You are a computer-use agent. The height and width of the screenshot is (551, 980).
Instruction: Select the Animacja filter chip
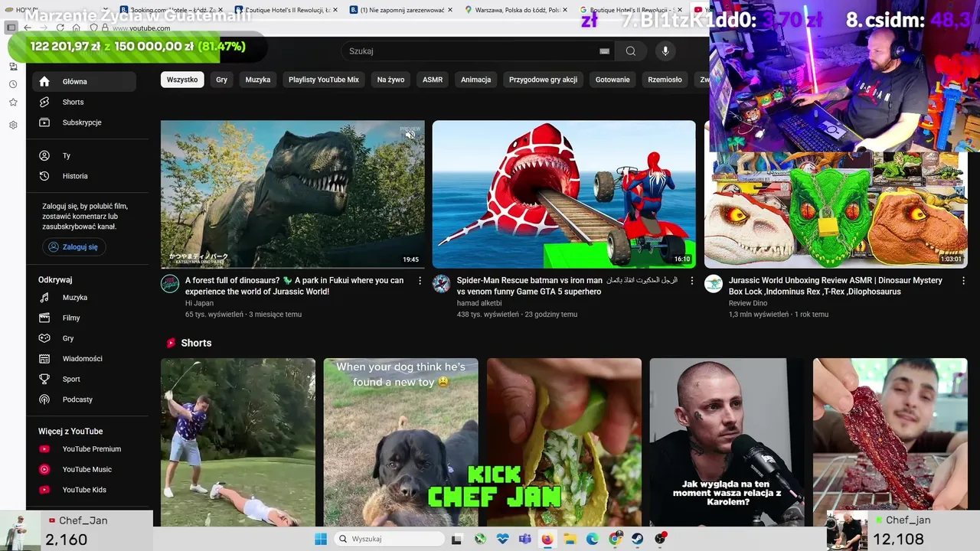[475, 80]
